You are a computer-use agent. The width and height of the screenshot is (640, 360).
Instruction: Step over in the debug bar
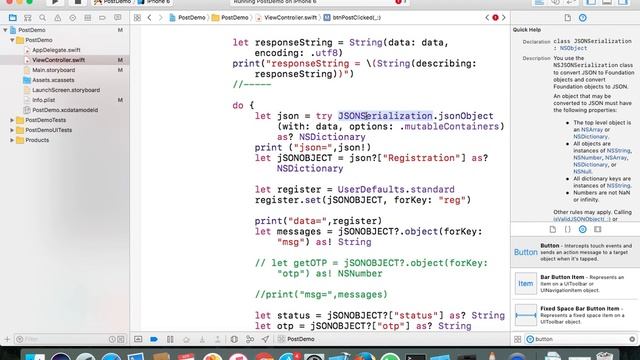186,339
